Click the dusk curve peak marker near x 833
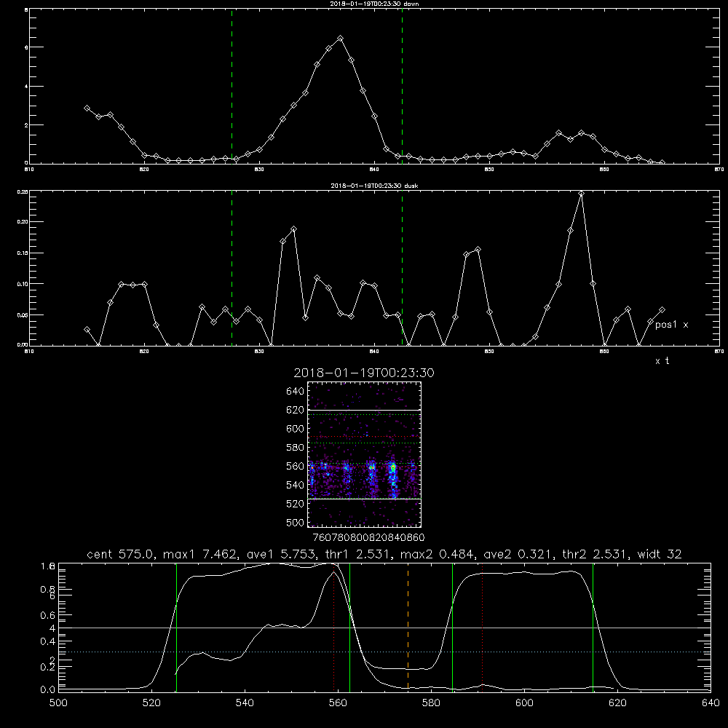Image resolution: width=728 pixels, height=728 pixels. tap(293, 229)
